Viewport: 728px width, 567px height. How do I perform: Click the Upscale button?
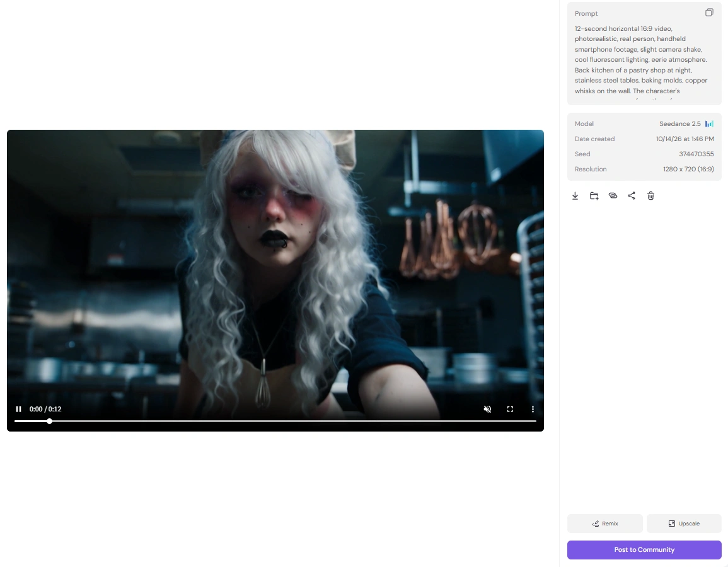(684, 524)
